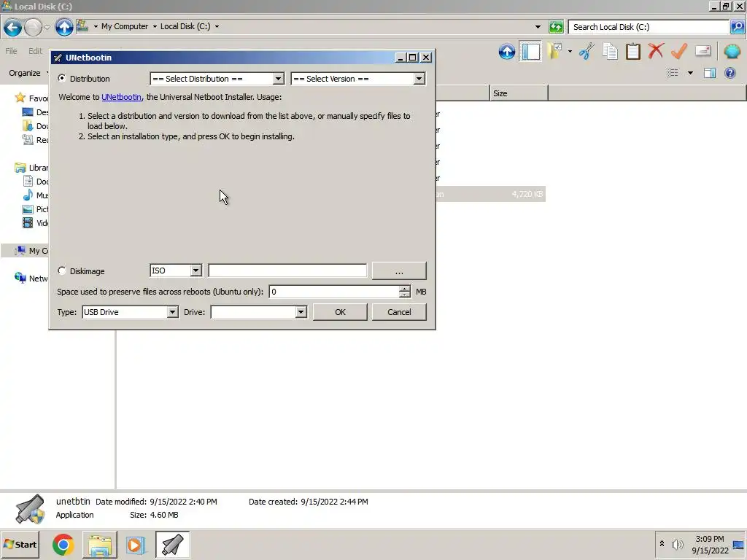This screenshot has height=560, width=747.
Task: Click My Computer breadcrumb in address bar
Action: click(x=125, y=26)
